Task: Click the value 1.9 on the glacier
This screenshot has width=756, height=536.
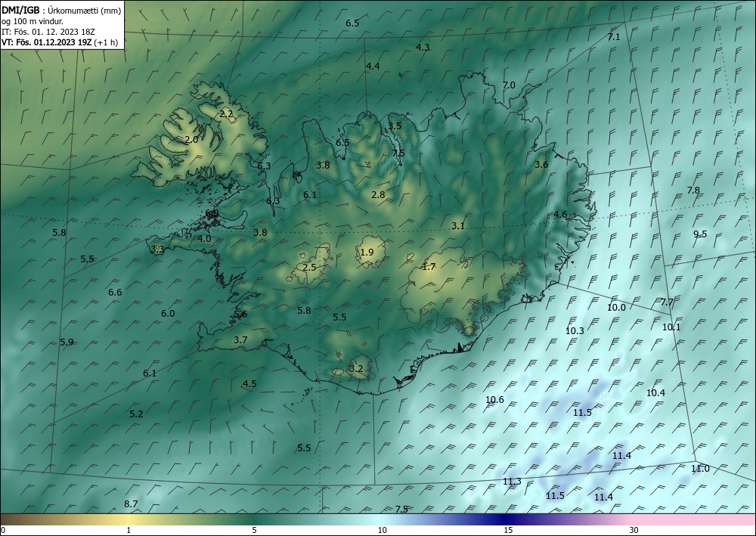Action: point(367,253)
